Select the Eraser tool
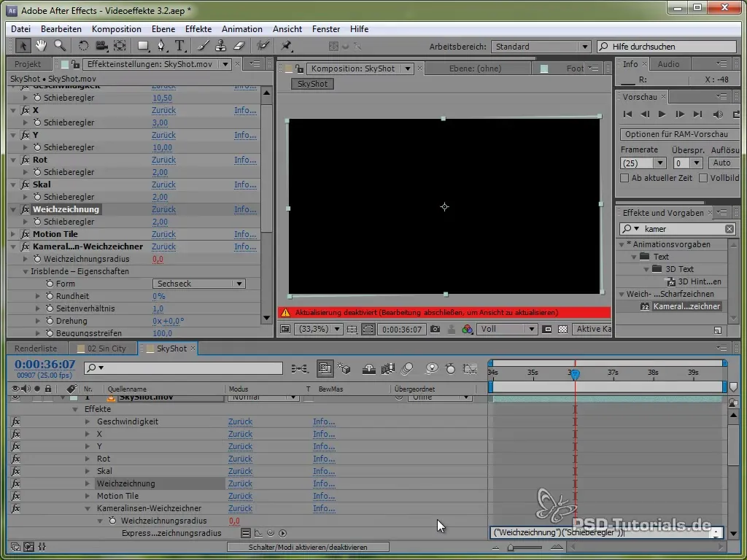This screenshot has height=560, width=747. 239,46
